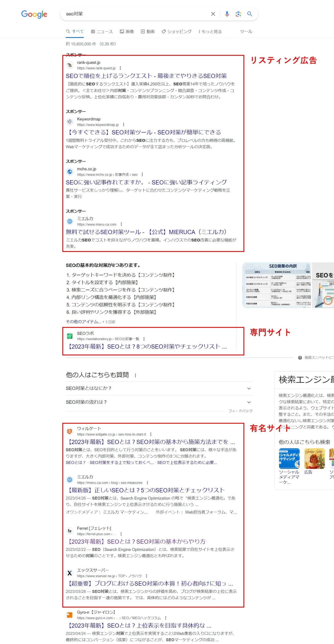The image size is (334, 644).
Task: Open the three-dot menu for Keywordmap ad
Action: 123,125
